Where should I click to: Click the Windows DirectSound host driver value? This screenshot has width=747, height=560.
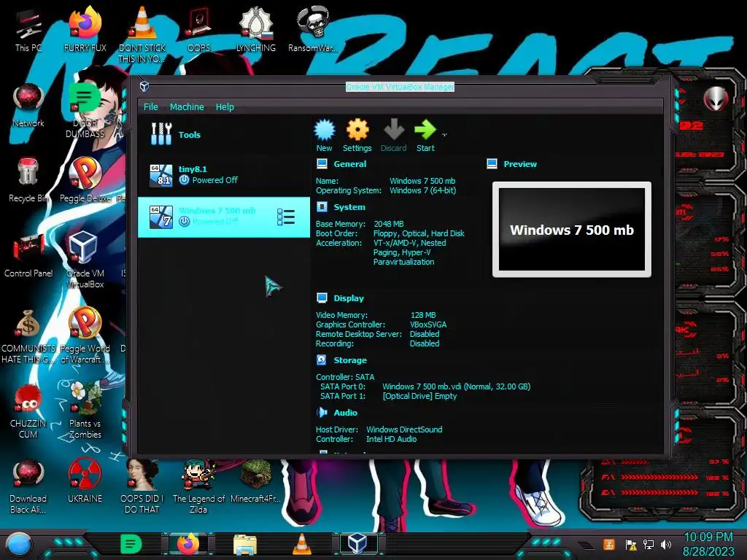point(404,429)
